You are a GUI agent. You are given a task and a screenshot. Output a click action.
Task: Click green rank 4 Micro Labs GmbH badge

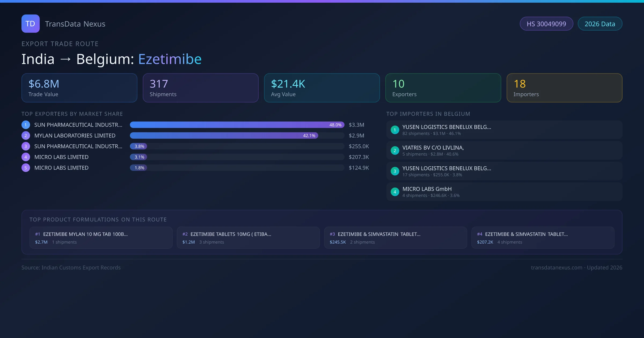pos(395,192)
